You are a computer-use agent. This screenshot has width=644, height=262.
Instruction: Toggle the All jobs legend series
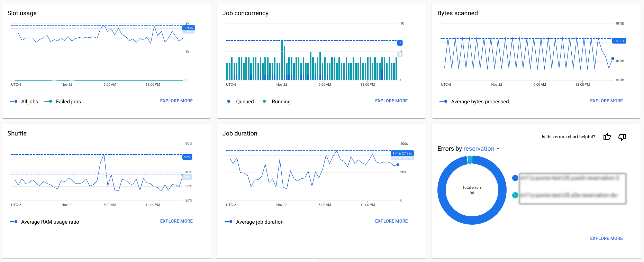(24, 102)
